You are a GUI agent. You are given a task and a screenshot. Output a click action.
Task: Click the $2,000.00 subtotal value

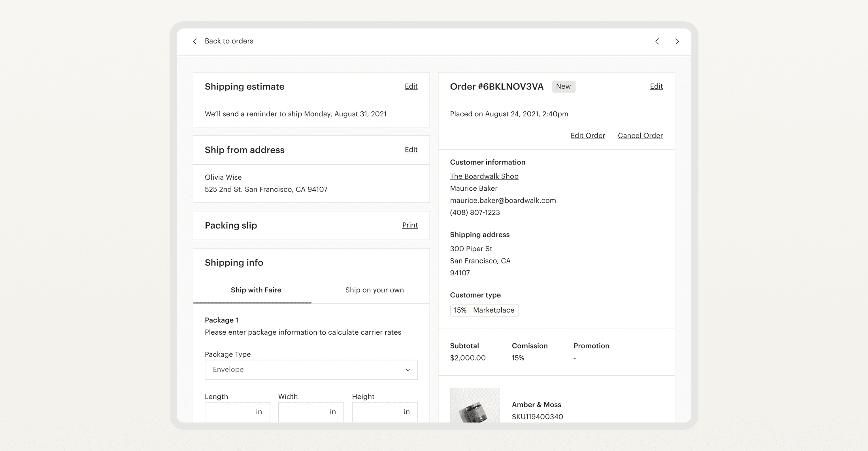pyautogui.click(x=468, y=358)
